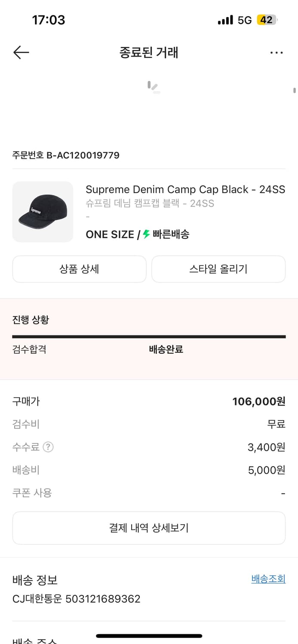Tap the fee question mark help icon
This screenshot has height=644, width=298.
(x=49, y=447)
